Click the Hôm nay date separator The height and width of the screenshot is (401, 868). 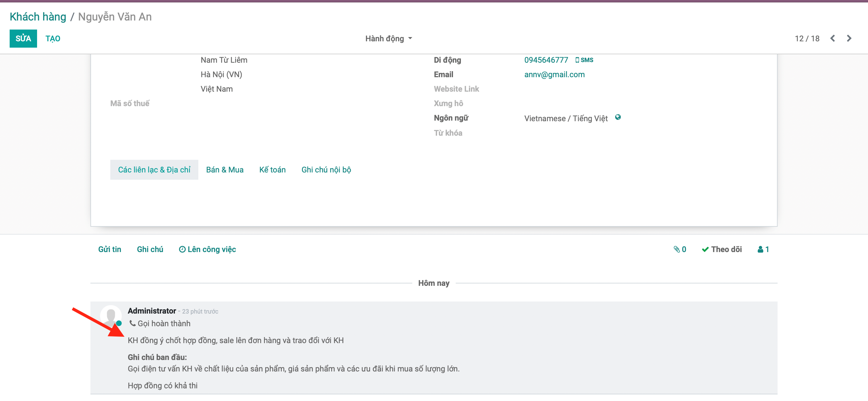tap(434, 283)
